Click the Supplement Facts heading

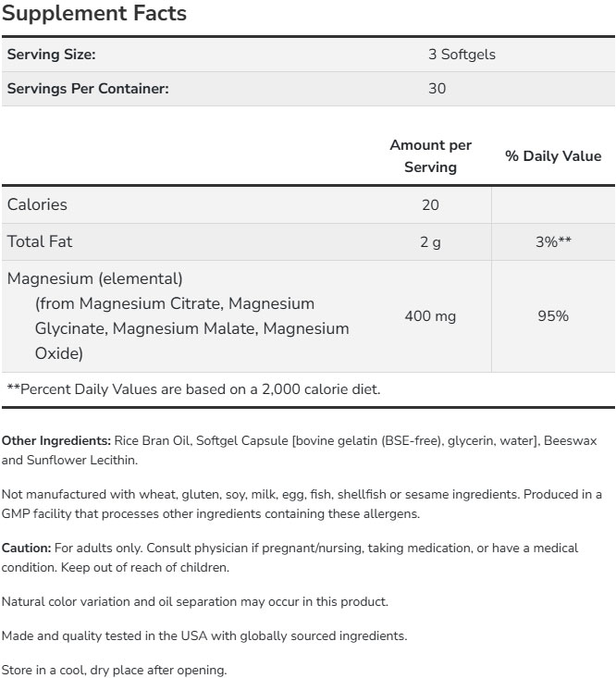tap(96, 14)
